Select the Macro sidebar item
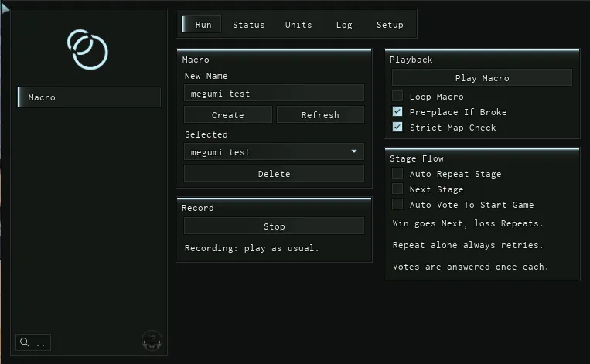The width and height of the screenshot is (590, 364). coord(89,97)
